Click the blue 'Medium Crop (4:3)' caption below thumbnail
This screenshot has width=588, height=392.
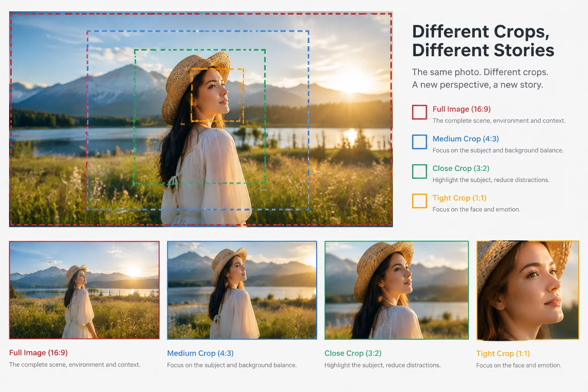[x=200, y=353]
